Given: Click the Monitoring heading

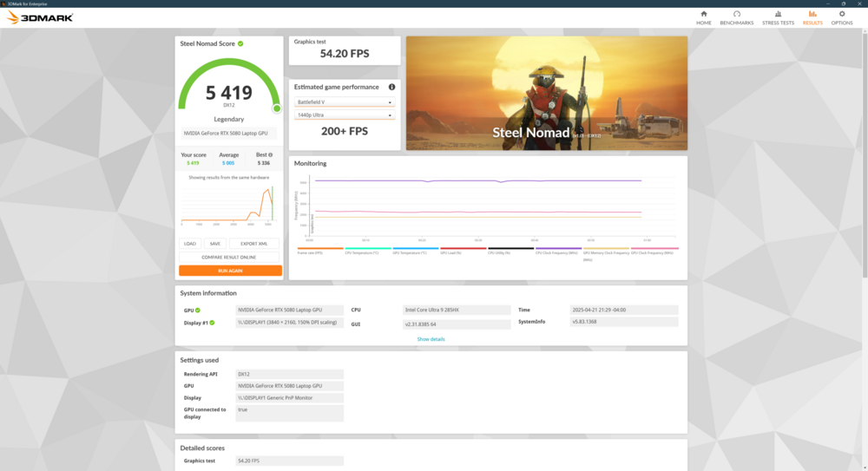Looking at the screenshot, I should point(310,163).
